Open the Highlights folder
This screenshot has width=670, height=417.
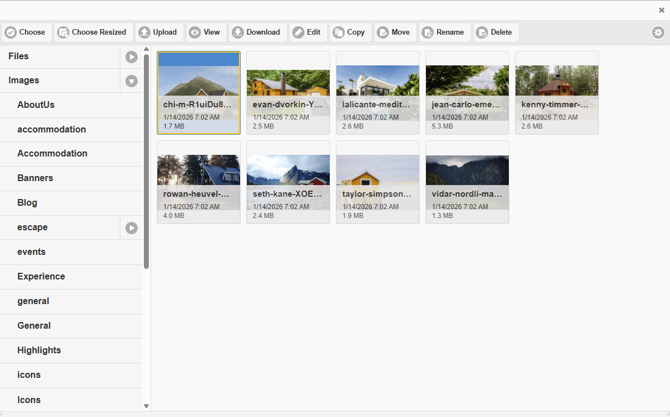[x=71, y=350]
